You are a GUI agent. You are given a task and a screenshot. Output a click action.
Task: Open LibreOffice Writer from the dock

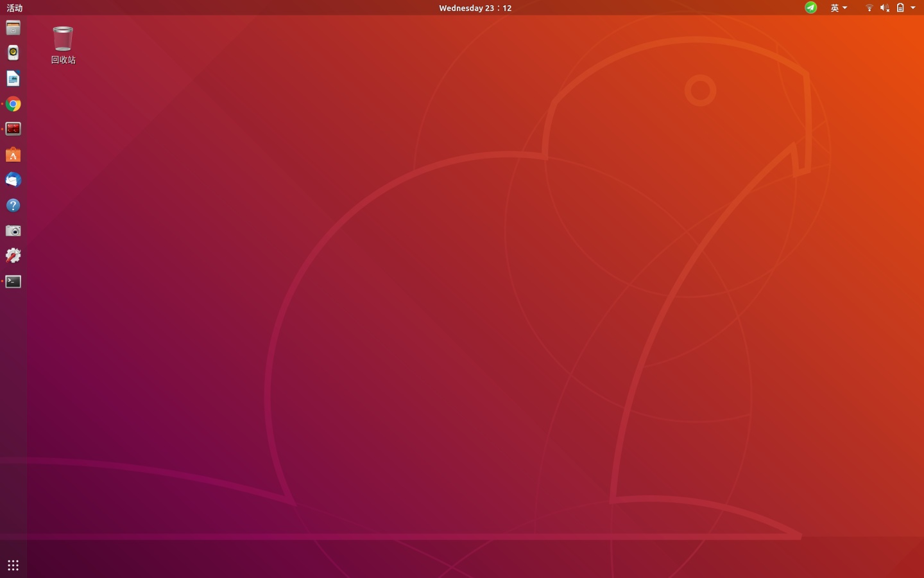click(13, 78)
